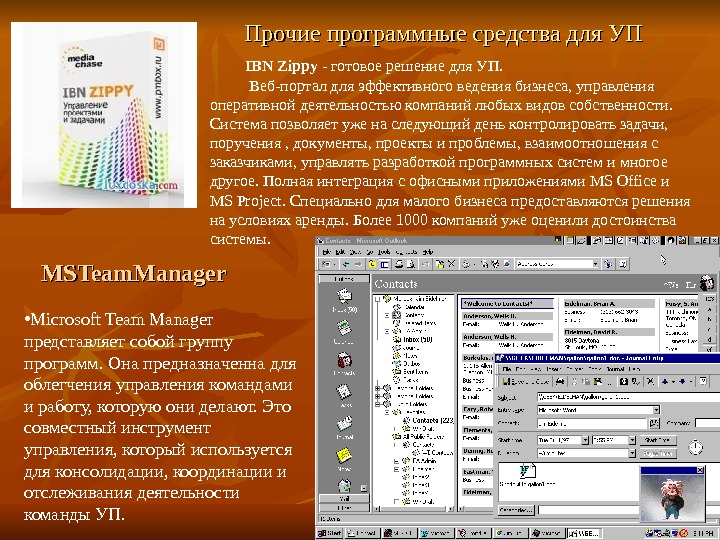Screen dimensions: 720x540
Task: Click the Subject field in Journal Entry
Action: coord(629,397)
